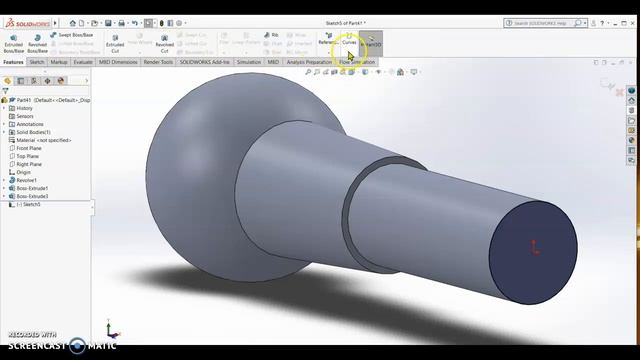This screenshot has width=640, height=360.
Task: Click the Apply Scene icon in view toolbar
Action: point(400,72)
